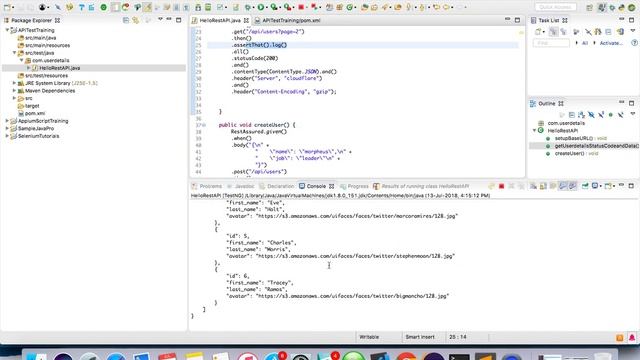Click the rightmost green perspective icon
This screenshot has height=360, width=640.
click(631, 7)
